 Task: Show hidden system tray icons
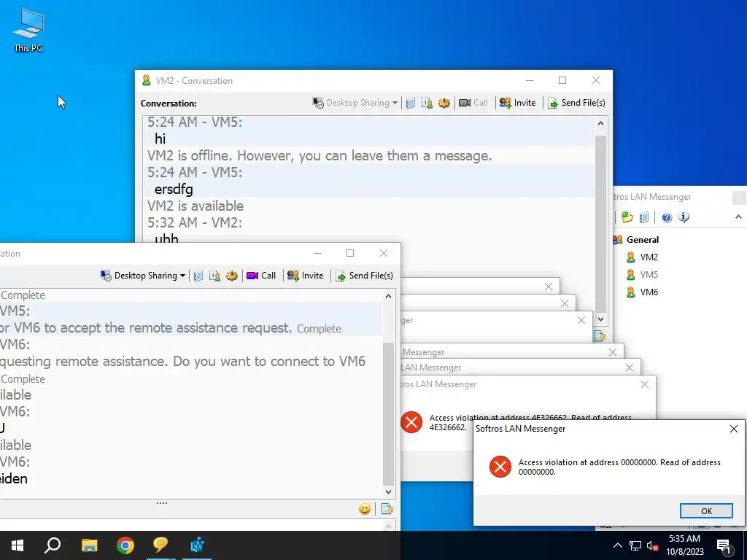(x=617, y=545)
